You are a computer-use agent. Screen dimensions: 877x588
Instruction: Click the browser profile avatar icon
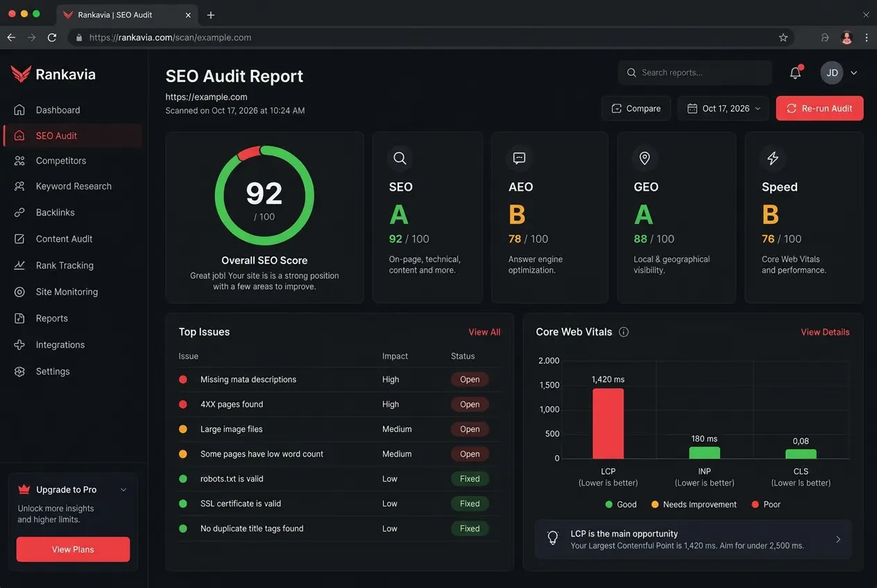[846, 37]
